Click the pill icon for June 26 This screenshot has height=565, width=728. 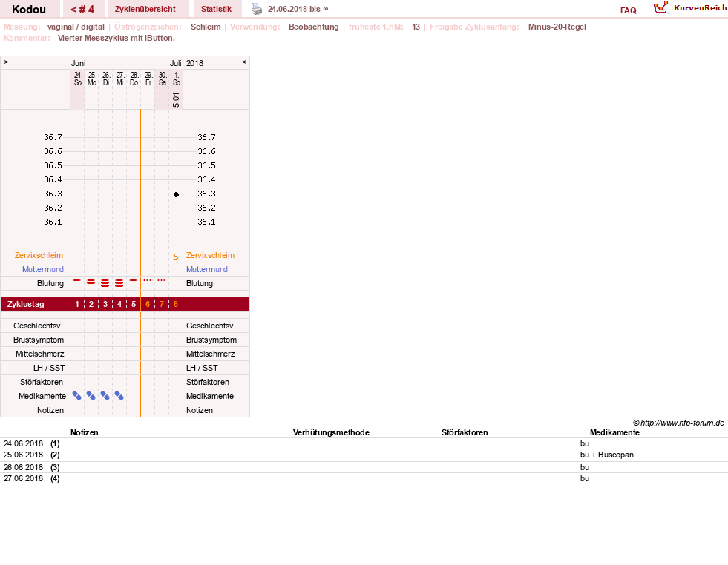pos(105,396)
